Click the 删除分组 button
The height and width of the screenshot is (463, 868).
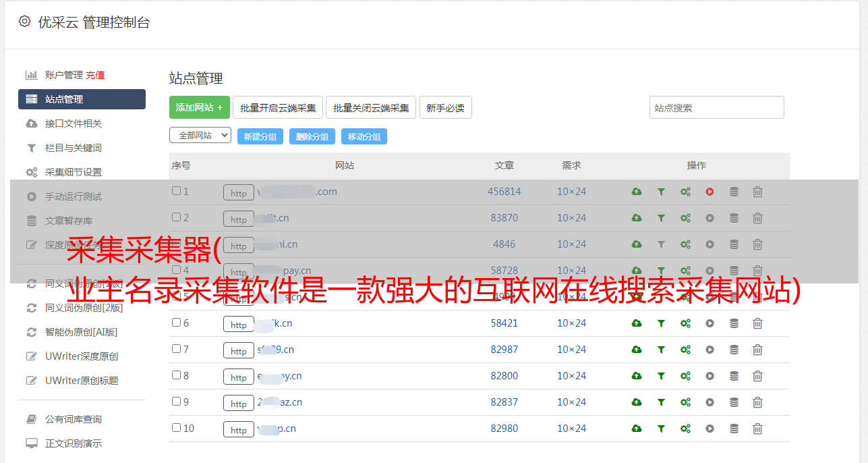(x=312, y=136)
